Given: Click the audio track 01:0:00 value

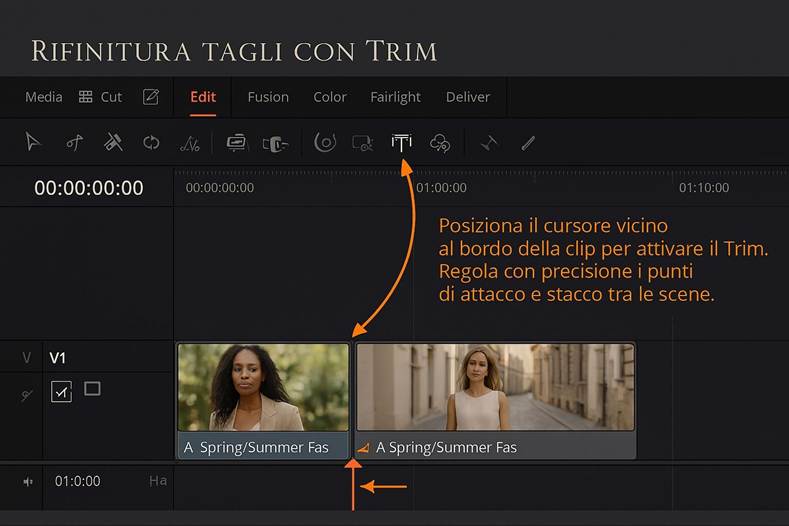Looking at the screenshot, I should 77,481.
